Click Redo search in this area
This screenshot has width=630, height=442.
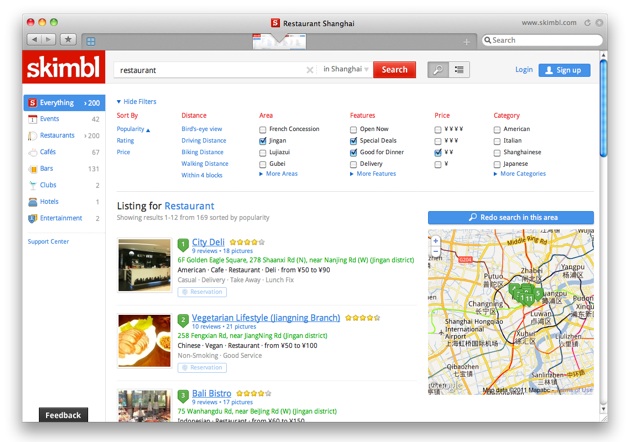511,217
